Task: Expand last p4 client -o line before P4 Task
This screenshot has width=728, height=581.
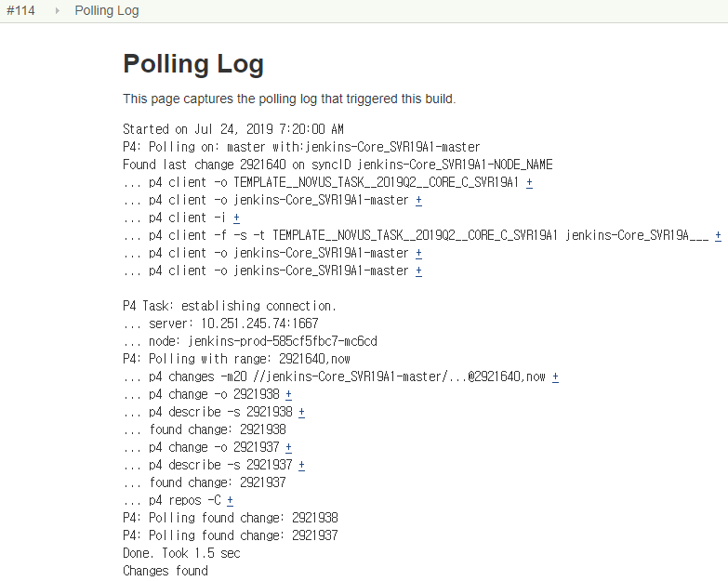Action: click(x=418, y=271)
